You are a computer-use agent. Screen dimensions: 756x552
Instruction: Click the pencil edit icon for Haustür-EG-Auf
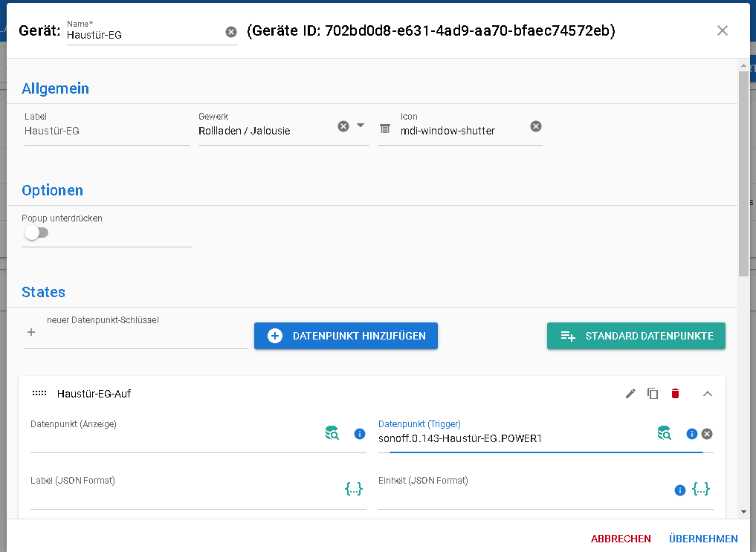tap(630, 394)
